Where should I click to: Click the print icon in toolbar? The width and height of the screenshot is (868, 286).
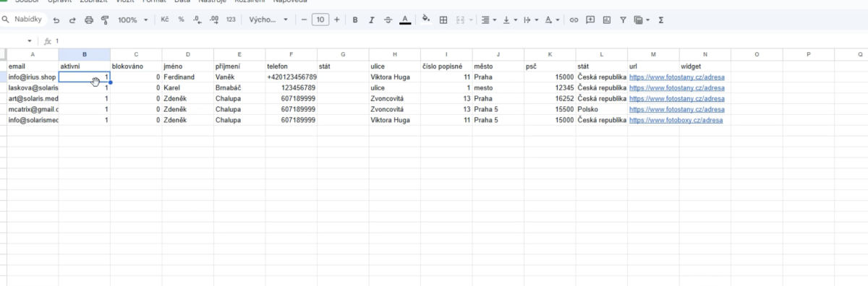coord(89,20)
